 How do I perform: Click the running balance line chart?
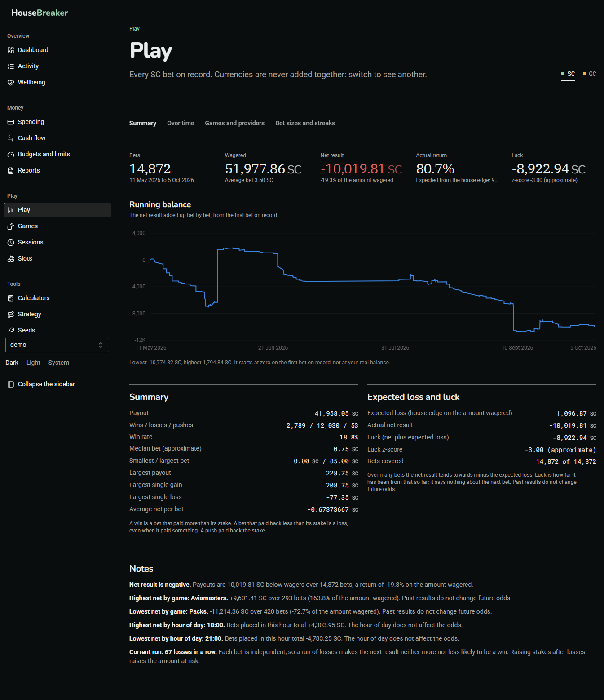point(363,290)
